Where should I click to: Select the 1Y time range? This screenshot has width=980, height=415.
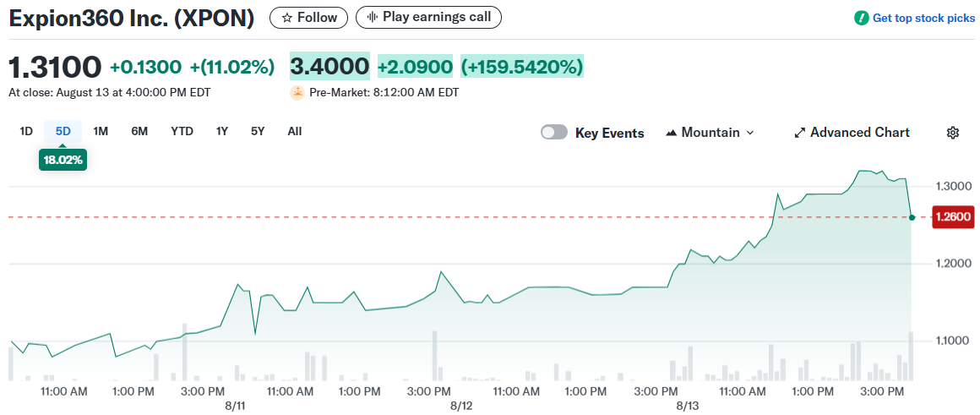tap(222, 131)
